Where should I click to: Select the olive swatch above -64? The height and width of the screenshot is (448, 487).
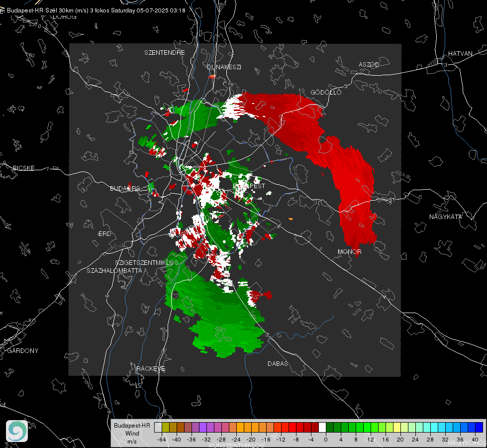tap(166, 427)
